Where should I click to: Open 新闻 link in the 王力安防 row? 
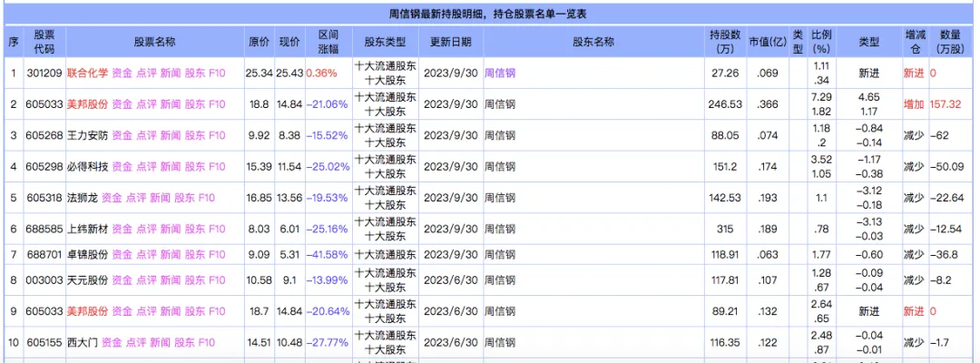pos(171,135)
